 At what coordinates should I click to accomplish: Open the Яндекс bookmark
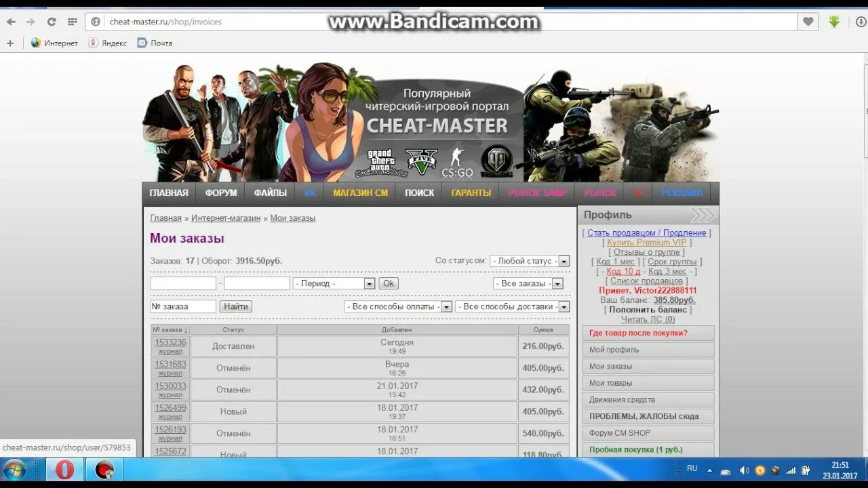coord(108,43)
